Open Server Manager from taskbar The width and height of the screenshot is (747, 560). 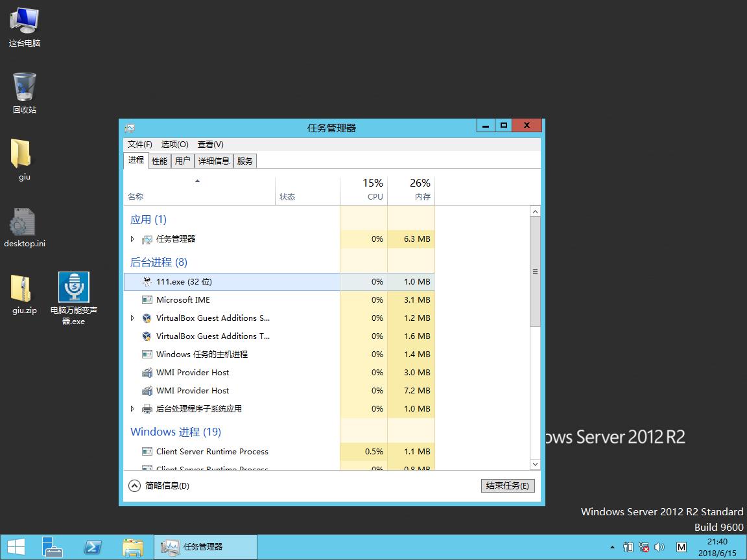pyautogui.click(x=52, y=546)
